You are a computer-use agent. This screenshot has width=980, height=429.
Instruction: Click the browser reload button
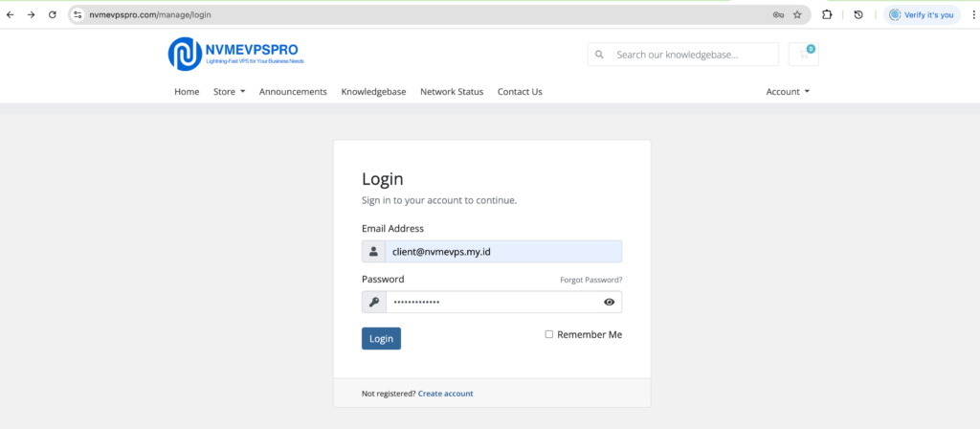pos(52,15)
